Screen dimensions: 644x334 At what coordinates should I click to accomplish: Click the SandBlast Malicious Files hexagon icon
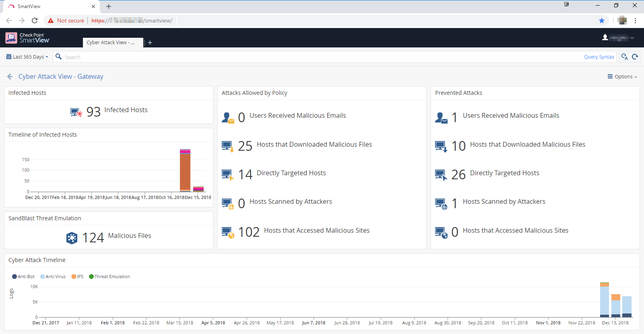pos(72,238)
